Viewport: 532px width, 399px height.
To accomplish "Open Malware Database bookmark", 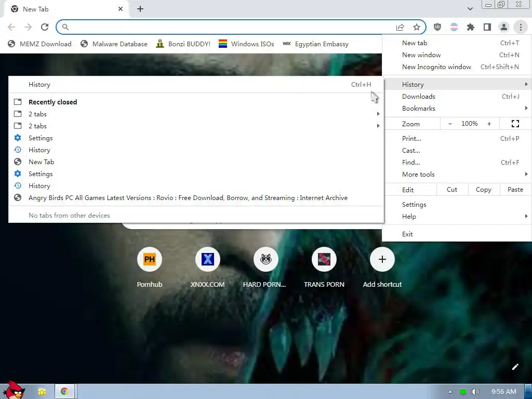I will point(114,44).
